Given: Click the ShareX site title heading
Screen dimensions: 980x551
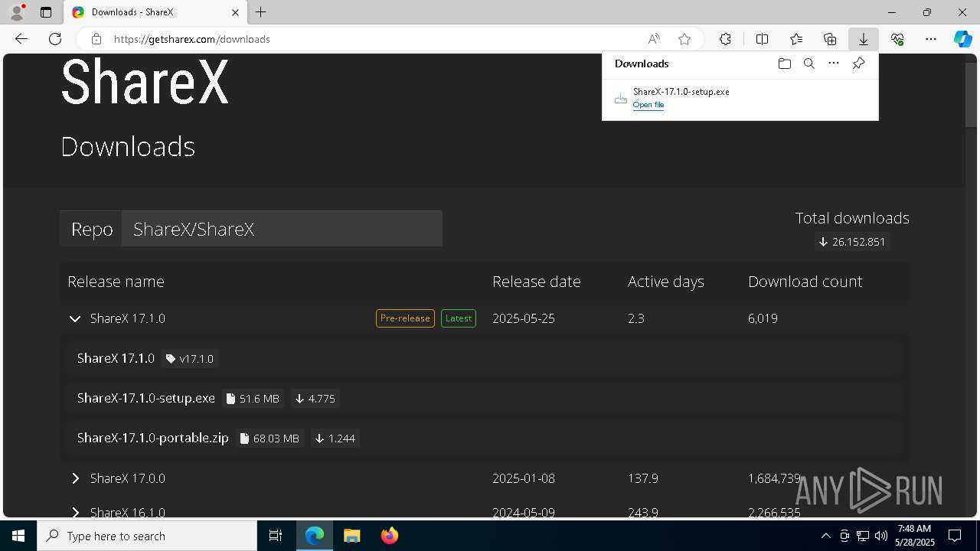Looking at the screenshot, I should pos(145,81).
